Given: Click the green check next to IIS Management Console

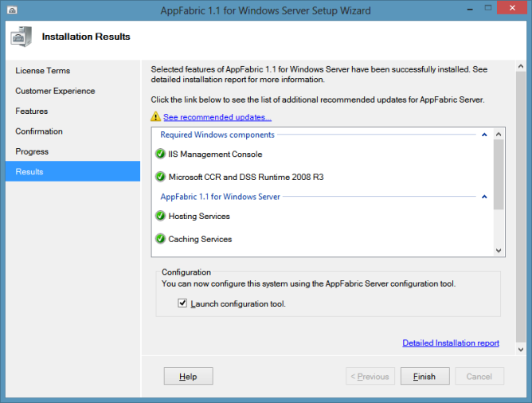Looking at the screenshot, I should [161, 155].
